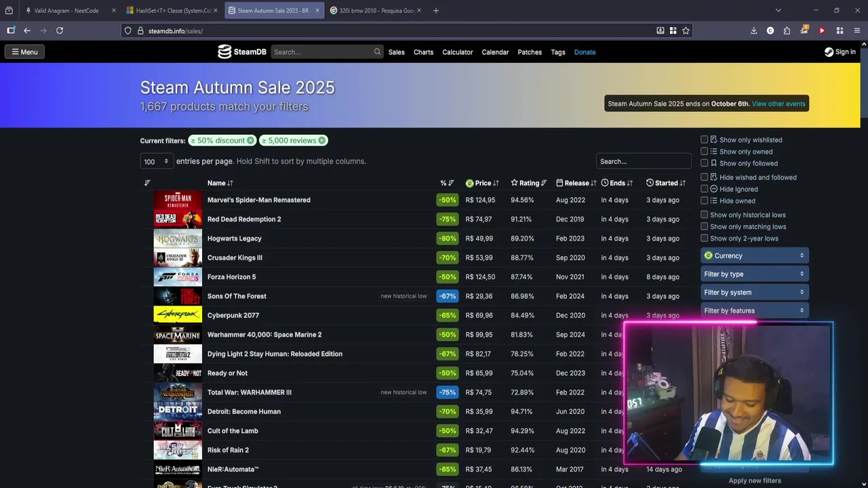Click the table Search input box
Viewport: 868px width, 488px height.
tap(644, 161)
